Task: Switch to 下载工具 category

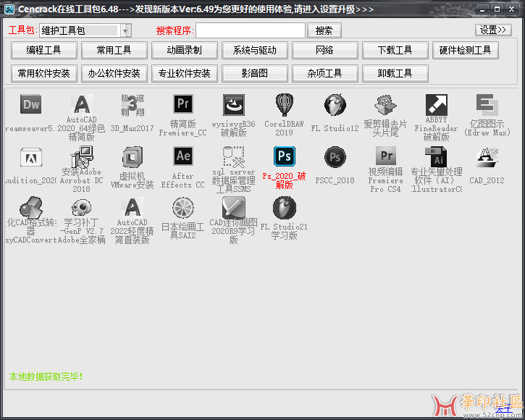Action: pyautogui.click(x=395, y=50)
